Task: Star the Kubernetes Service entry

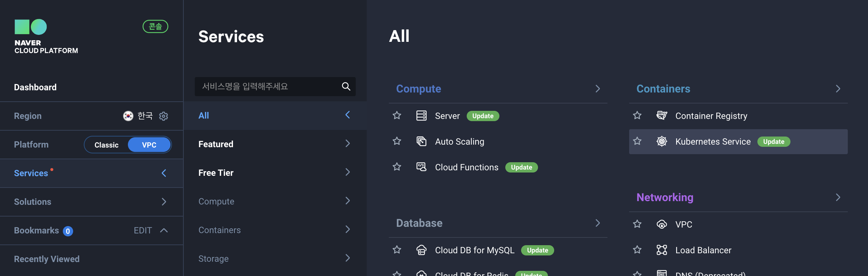Action: tap(637, 141)
